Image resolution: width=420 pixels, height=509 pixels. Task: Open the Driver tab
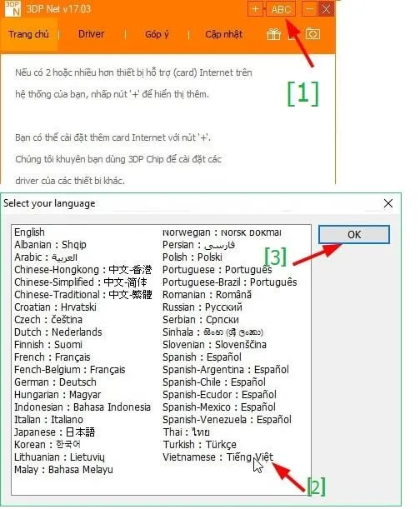pyautogui.click(x=92, y=34)
